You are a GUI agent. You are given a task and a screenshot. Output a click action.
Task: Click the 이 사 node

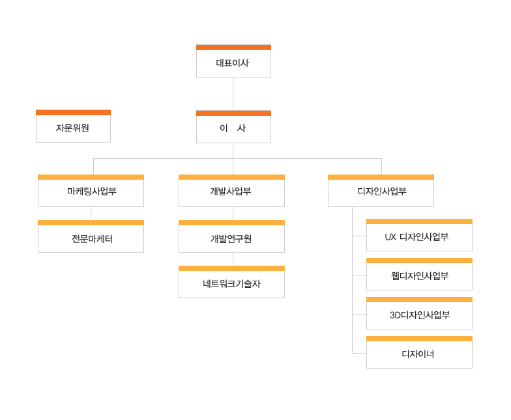pyautogui.click(x=233, y=129)
